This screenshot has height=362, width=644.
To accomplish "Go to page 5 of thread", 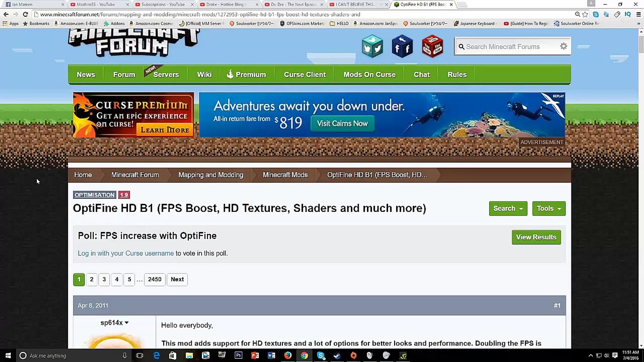I will tap(129, 279).
